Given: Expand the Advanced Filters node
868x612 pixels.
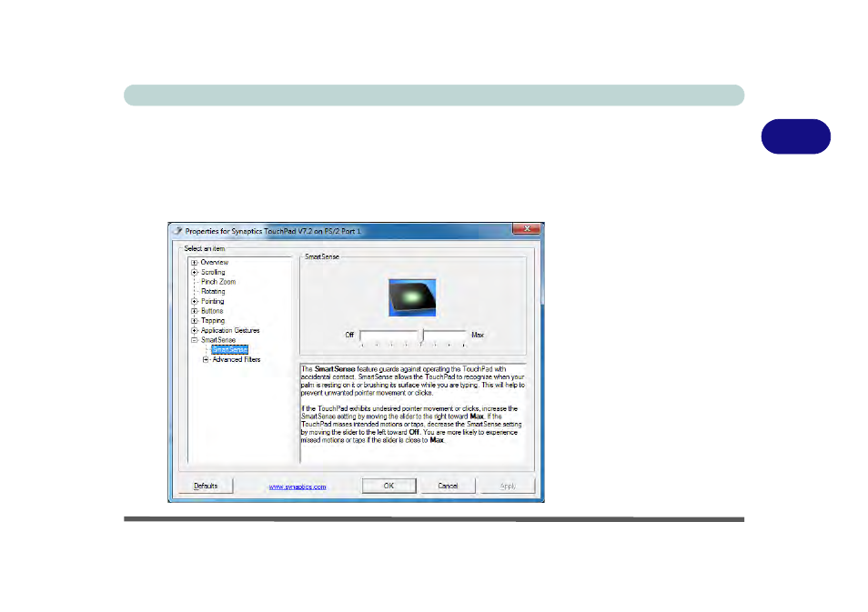Looking at the screenshot, I should click(x=206, y=360).
